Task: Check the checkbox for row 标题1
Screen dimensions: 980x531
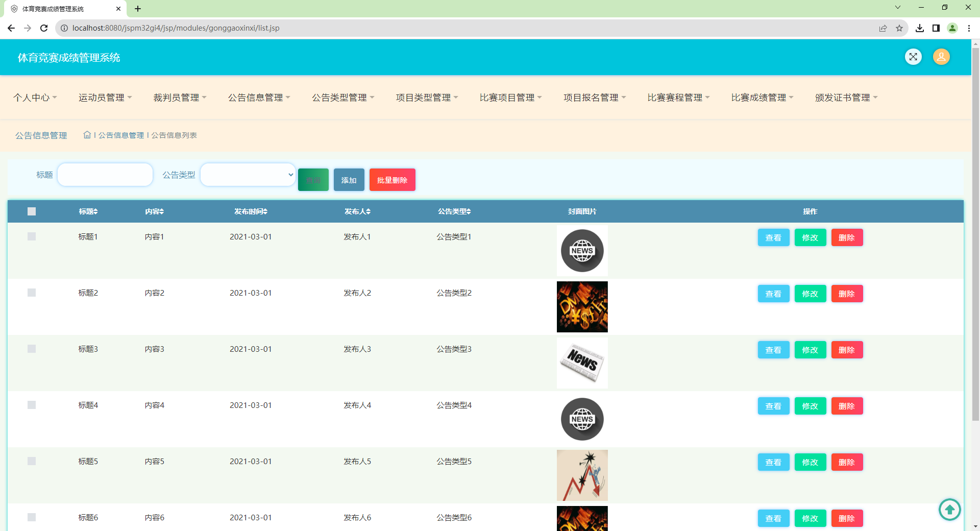Action: coord(32,236)
